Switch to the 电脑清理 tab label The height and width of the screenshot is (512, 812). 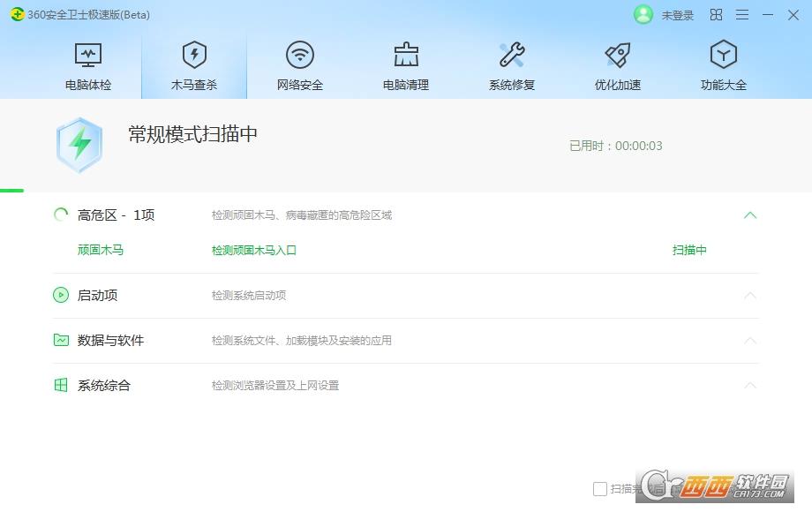406,85
